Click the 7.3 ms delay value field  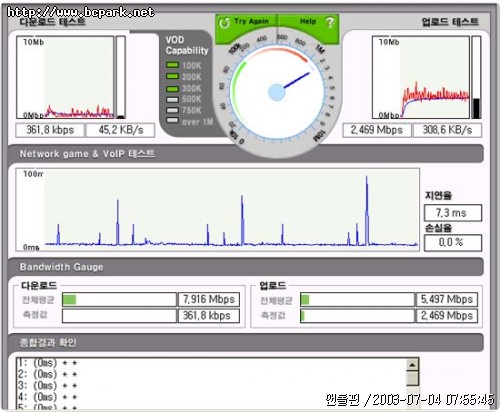[x=453, y=213]
